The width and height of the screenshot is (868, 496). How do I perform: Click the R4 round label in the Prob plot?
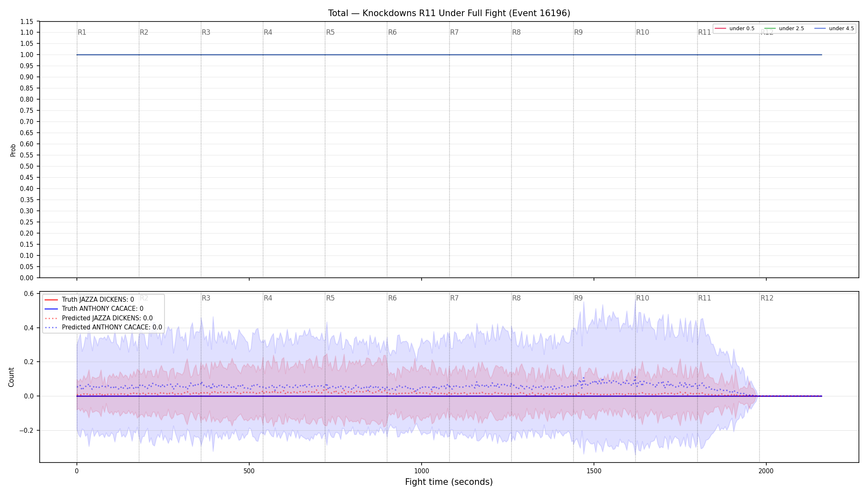(268, 32)
